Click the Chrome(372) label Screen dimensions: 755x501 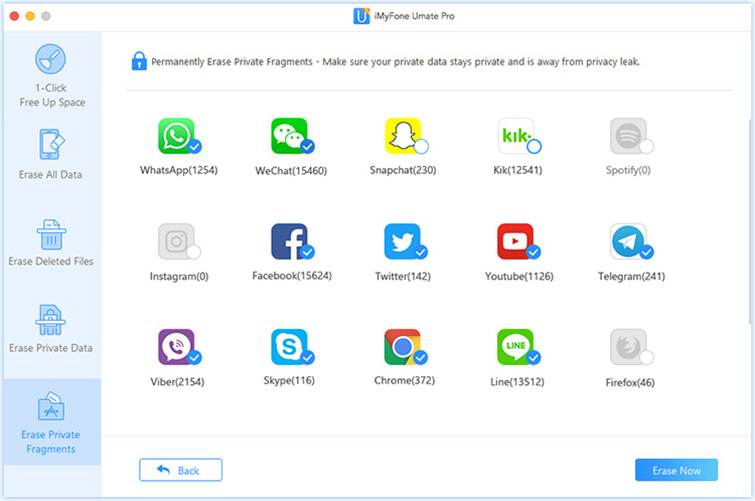coord(404,380)
